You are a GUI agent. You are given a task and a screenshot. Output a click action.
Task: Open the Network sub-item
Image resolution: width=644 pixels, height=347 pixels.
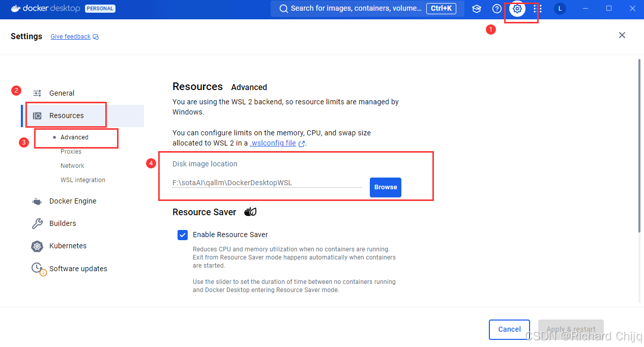72,166
